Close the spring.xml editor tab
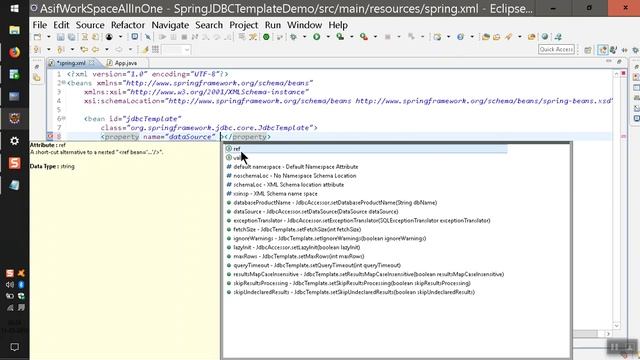 click(x=92, y=63)
